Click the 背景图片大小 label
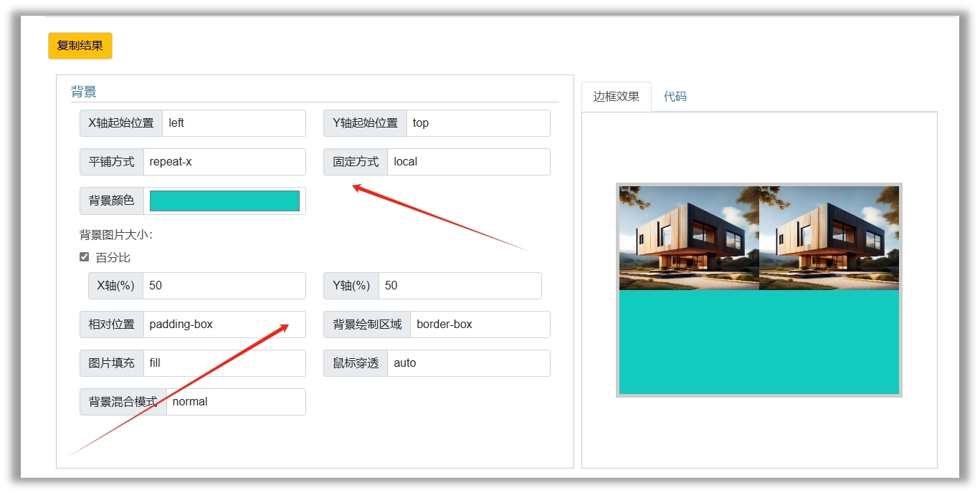This screenshot has width=980, height=495. tap(116, 235)
